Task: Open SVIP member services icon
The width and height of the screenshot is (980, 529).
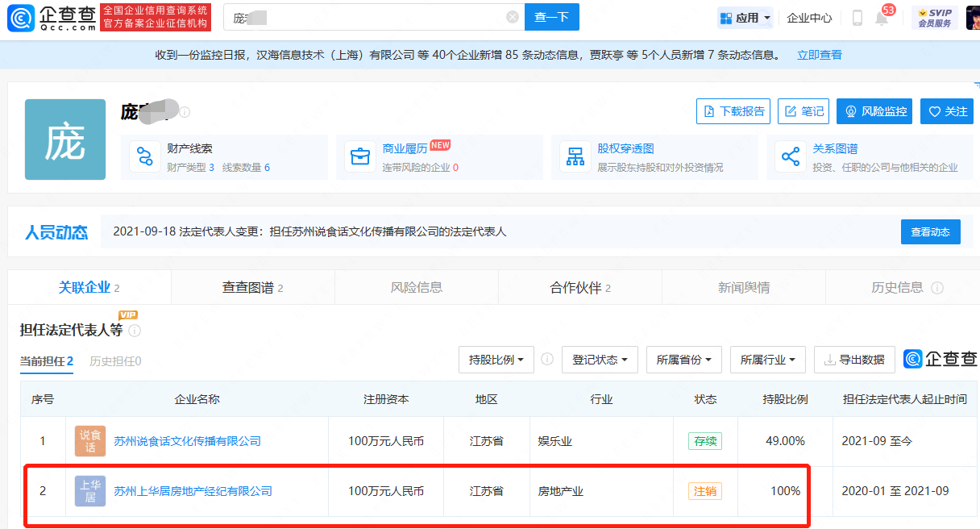Action: (x=935, y=18)
